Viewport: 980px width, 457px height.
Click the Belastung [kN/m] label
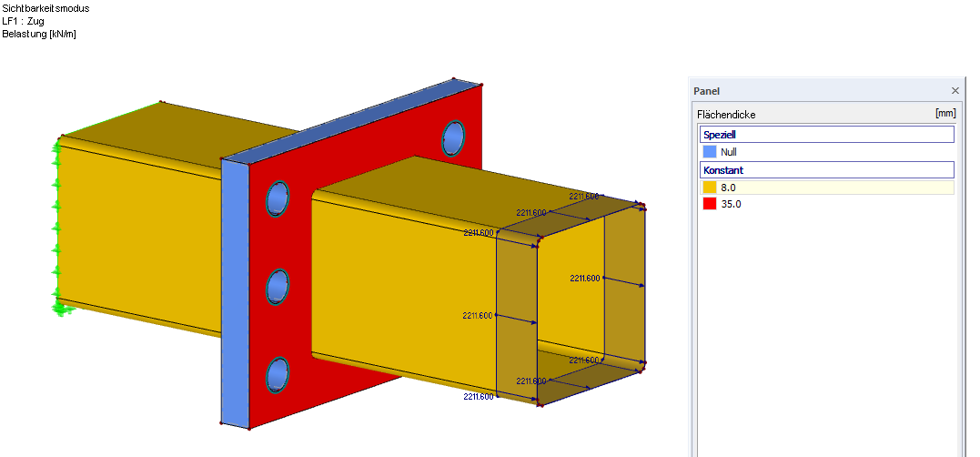(x=39, y=34)
